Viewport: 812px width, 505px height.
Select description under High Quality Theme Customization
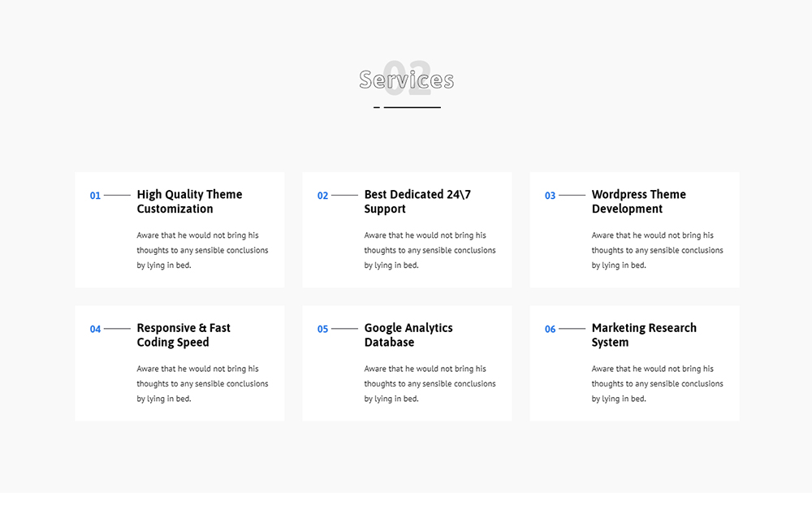click(x=202, y=250)
